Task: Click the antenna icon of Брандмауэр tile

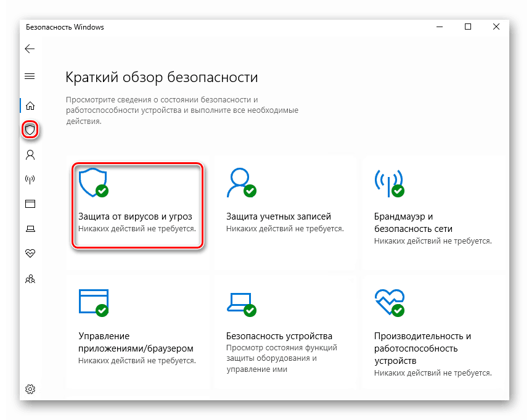Action: tap(389, 183)
